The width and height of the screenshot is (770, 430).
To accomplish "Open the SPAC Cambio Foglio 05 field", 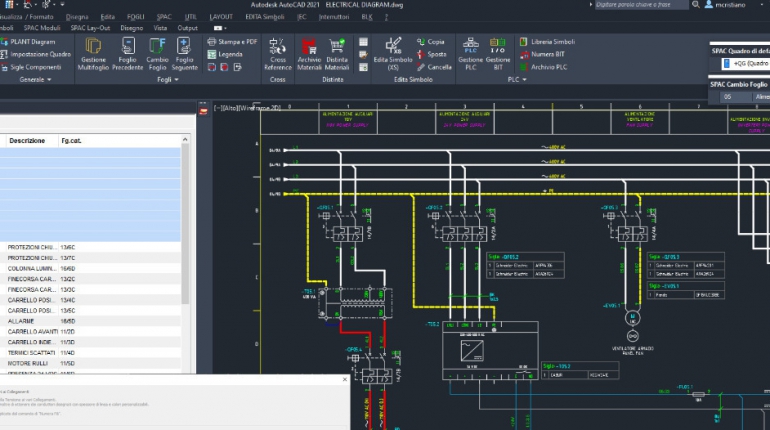I will 736,97.
